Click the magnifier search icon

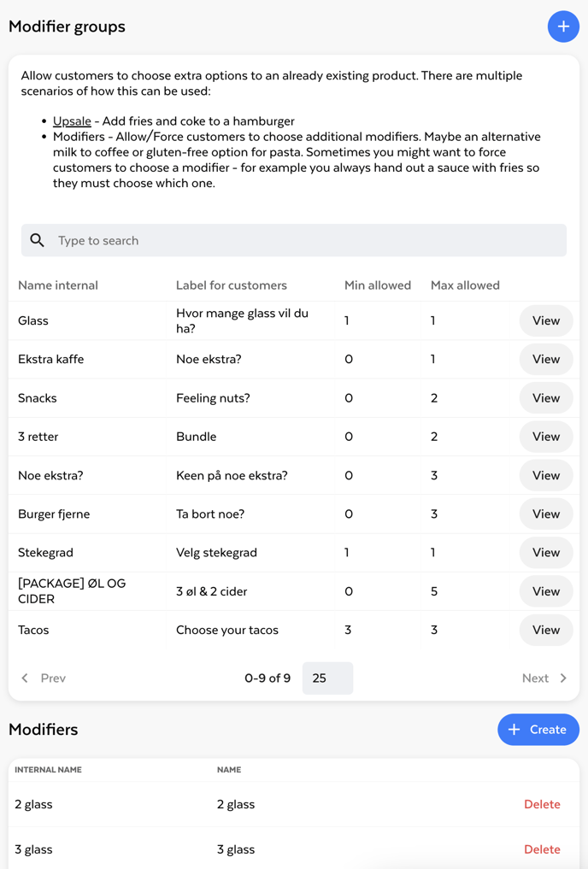pos(38,240)
